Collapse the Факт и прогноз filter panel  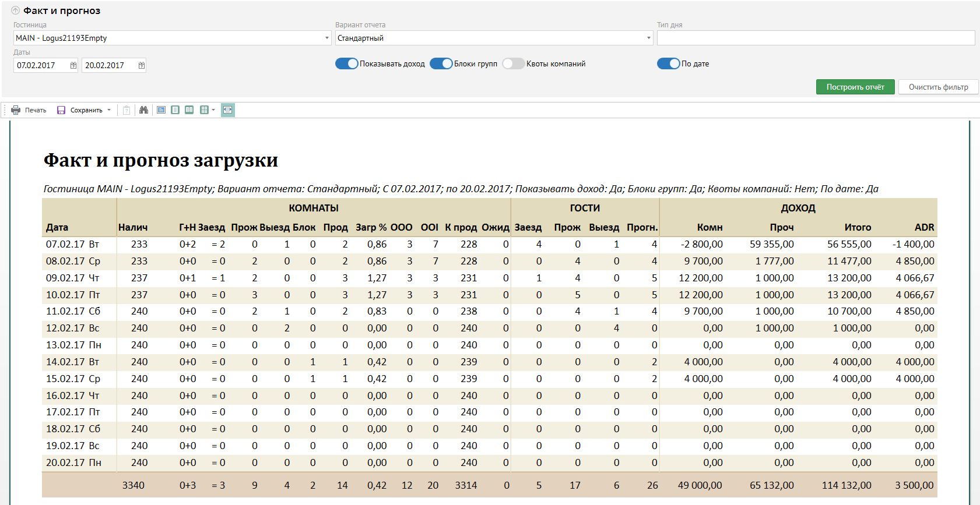(16, 10)
